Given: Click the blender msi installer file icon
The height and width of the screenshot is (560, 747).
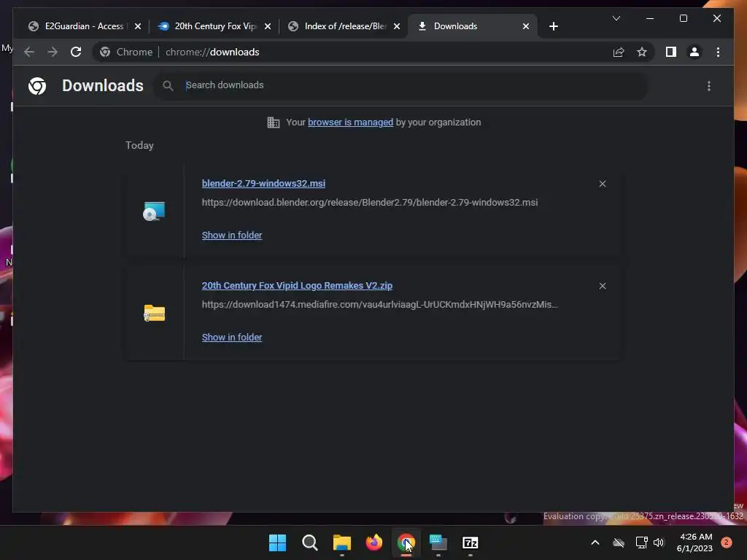Looking at the screenshot, I should point(154,211).
